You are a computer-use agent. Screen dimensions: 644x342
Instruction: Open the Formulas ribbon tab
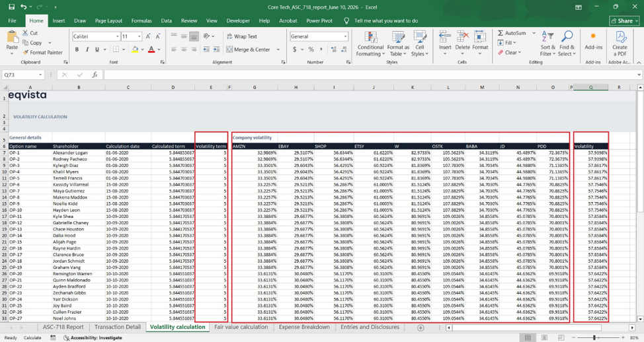point(141,20)
